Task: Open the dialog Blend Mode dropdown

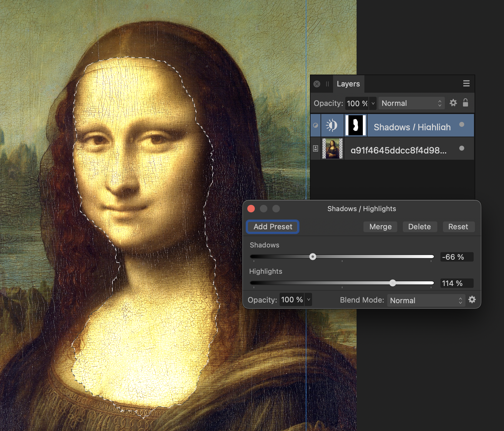Action: 426,300
